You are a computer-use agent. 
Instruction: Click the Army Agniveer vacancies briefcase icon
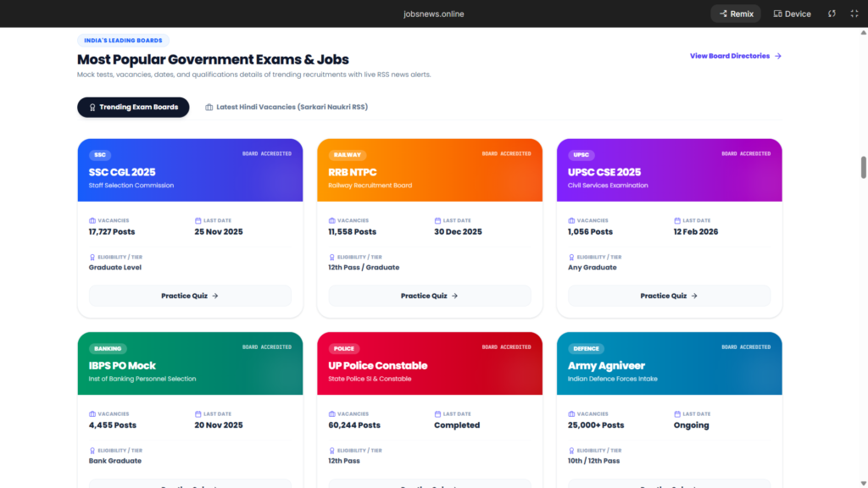(571, 413)
